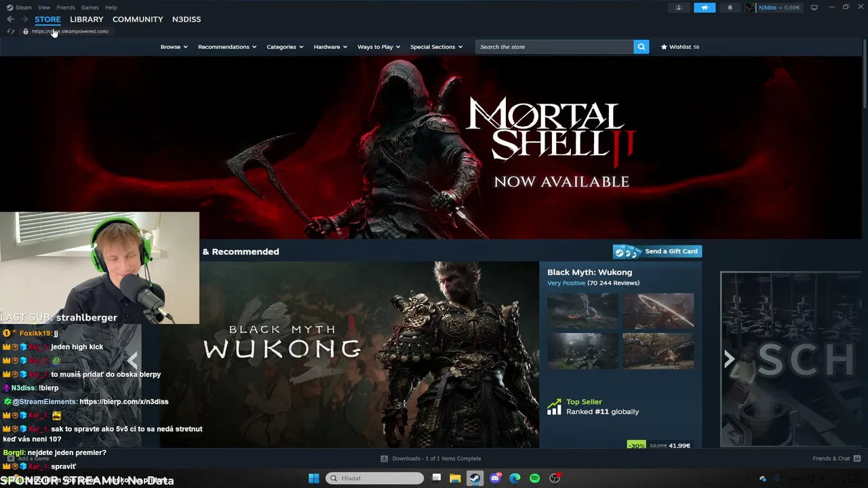Open the Windows Start menu
This screenshot has height=488, width=868.
click(x=314, y=479)
